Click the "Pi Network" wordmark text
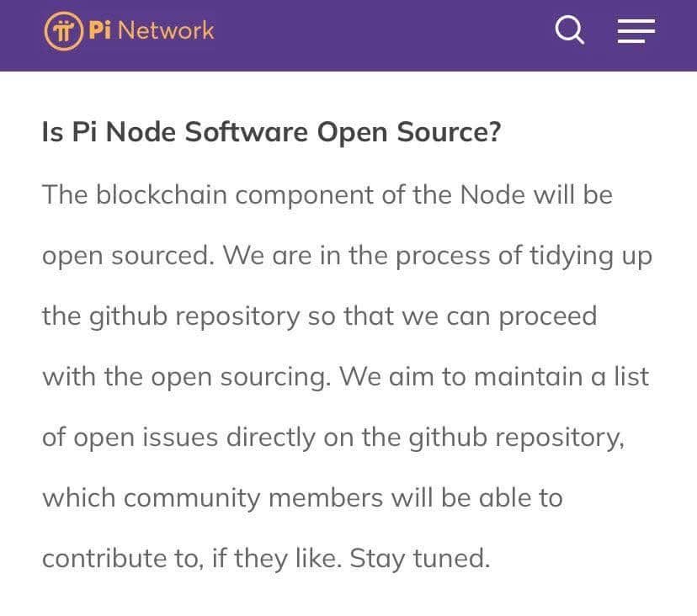This screenshot has width=697, height=616. pyautogui.click(x=151, y=31)
